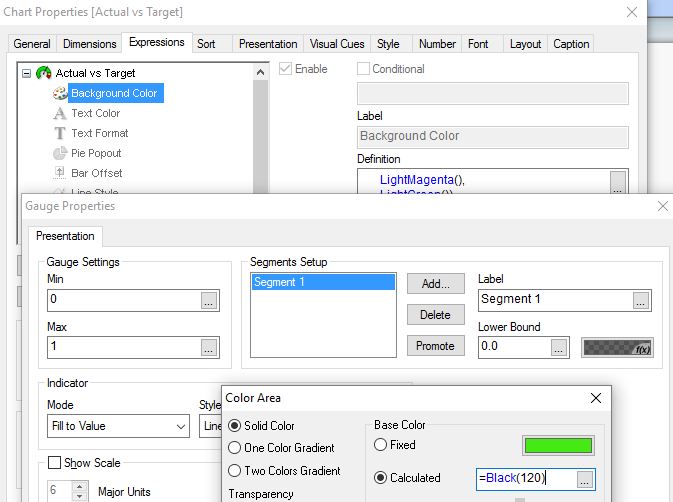Switch to the Sort tab
Image resolution: width=673 pixels, height=502 pixels.
pos(206,44)
